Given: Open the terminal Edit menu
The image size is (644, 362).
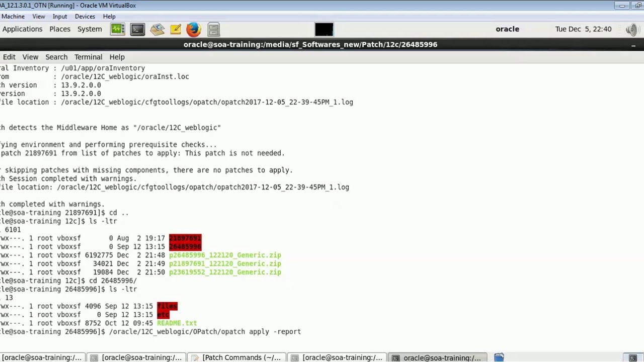Looking at the screenshot, I should (x=9, y=57).
